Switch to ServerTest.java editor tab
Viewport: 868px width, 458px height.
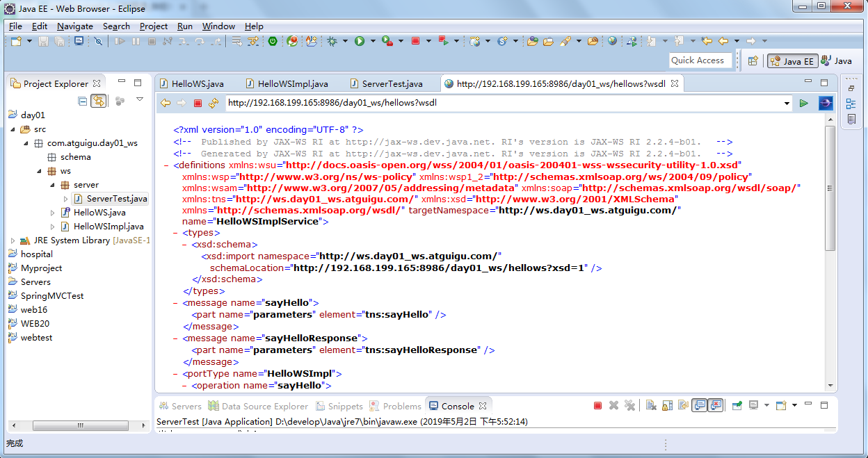386,83
